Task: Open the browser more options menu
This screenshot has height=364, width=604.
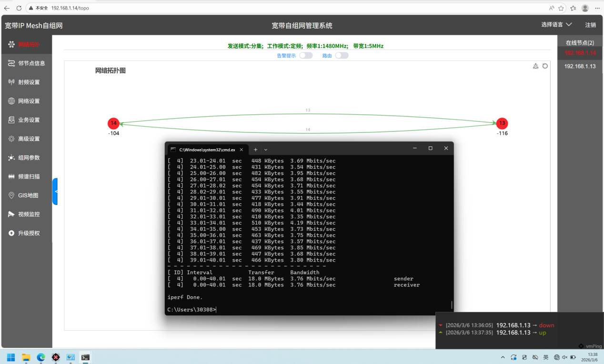Action: 597,8
